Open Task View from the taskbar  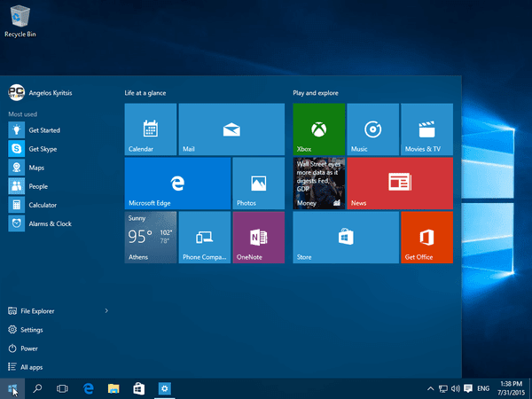pos(62,388)
